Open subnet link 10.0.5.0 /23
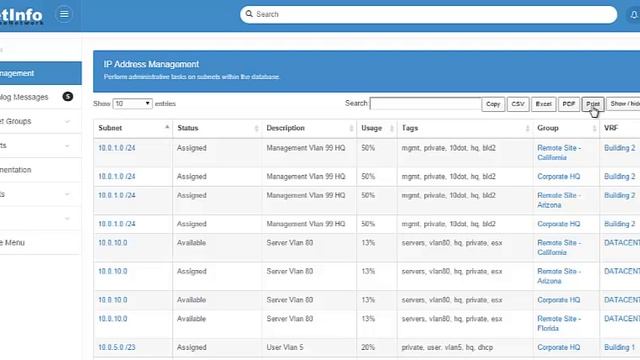This screenshot has height=360, width=640. (x=117, y=347)
